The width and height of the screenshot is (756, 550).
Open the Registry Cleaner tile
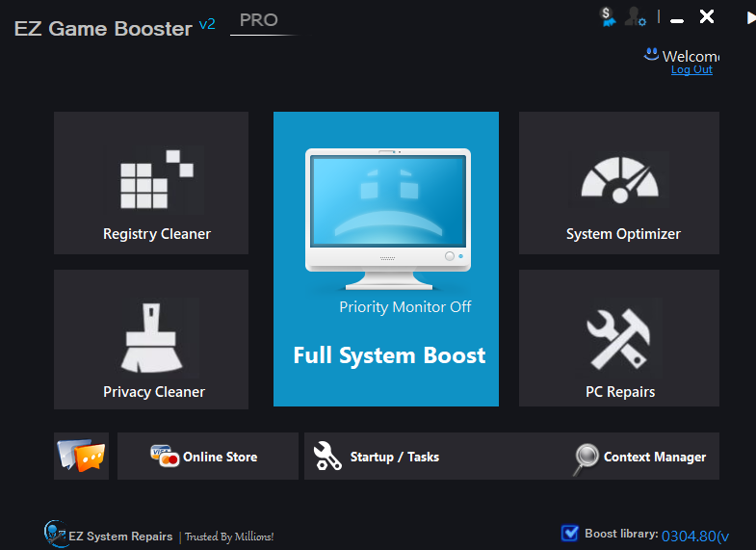tap(151, 183)
